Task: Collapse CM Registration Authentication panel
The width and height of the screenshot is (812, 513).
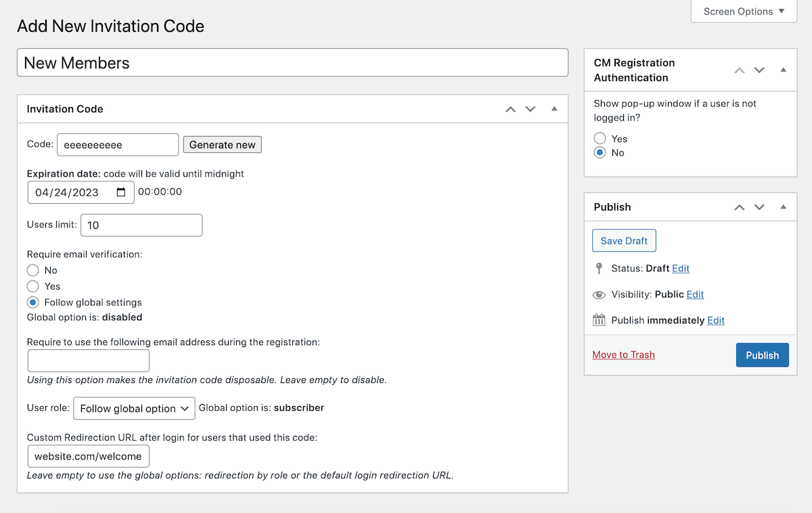Action: click(783, 70)
